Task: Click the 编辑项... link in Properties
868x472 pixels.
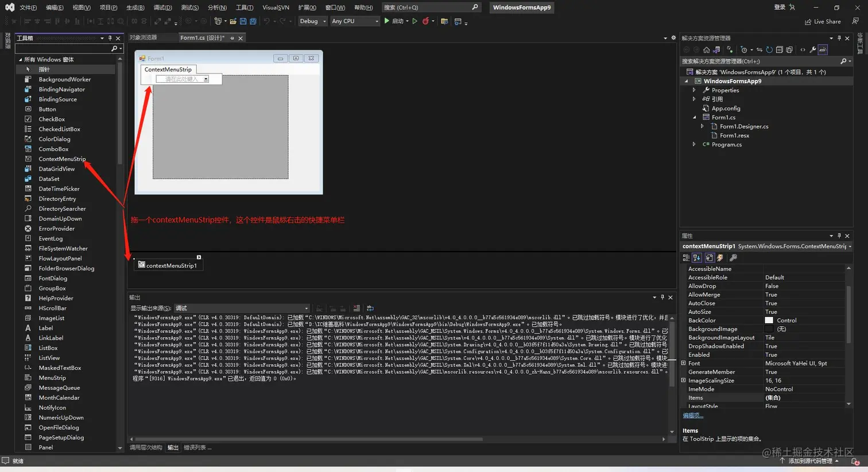Action: click(693, 415)
